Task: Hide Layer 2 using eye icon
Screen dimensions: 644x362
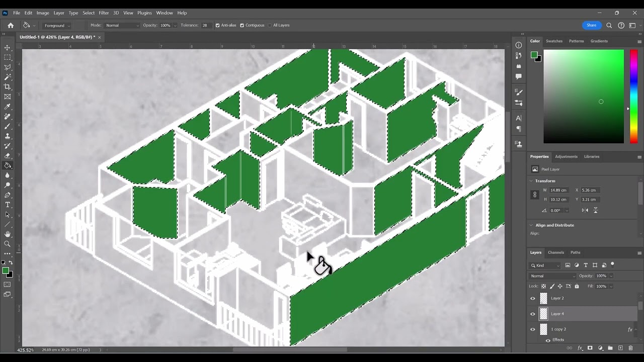Action: click(533, 298)
